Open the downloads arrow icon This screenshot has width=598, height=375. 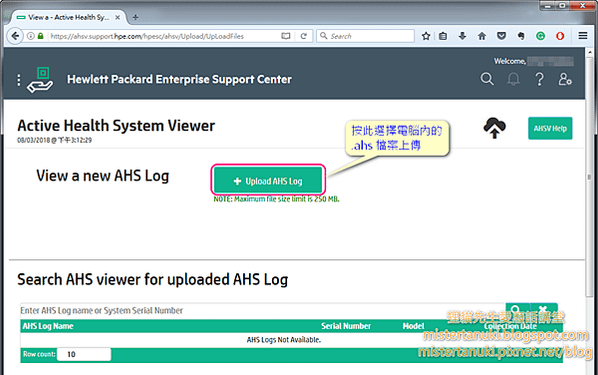462,36
